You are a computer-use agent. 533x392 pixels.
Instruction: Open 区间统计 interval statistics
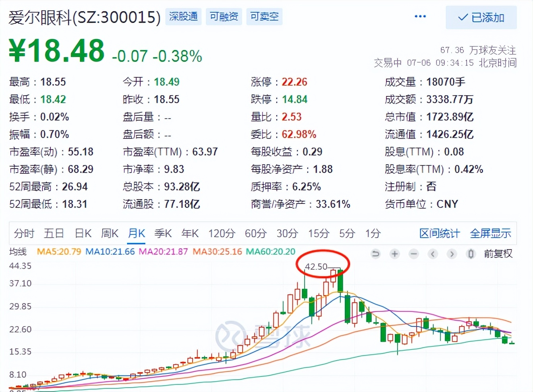pyautogui.click(x=439, y=234)
